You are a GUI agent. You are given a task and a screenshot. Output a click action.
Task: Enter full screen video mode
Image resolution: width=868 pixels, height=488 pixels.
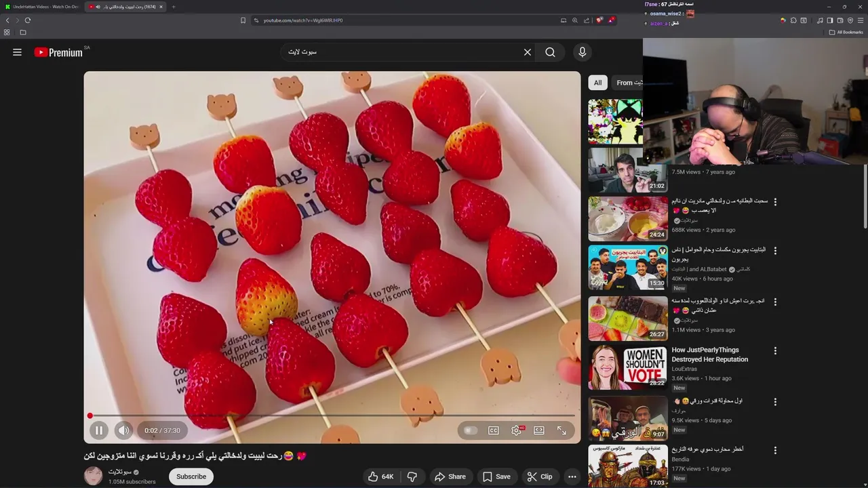click(561, 430)
